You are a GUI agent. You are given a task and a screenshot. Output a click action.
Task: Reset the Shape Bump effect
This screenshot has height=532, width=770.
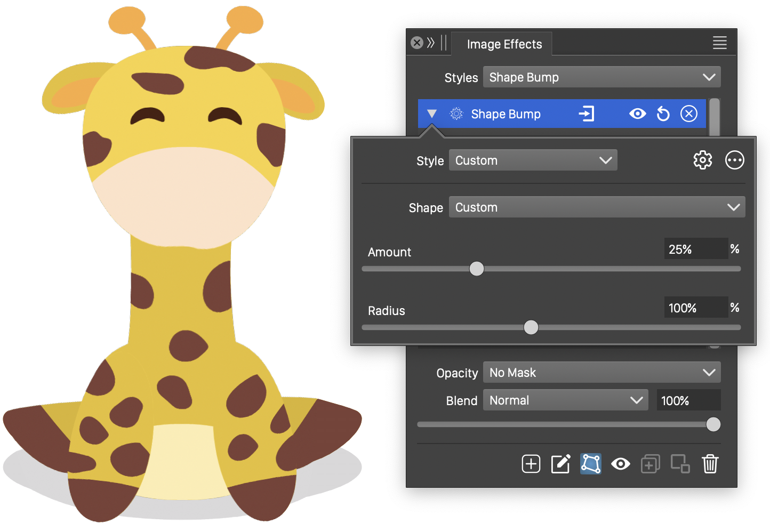click(x=663, y=114)
